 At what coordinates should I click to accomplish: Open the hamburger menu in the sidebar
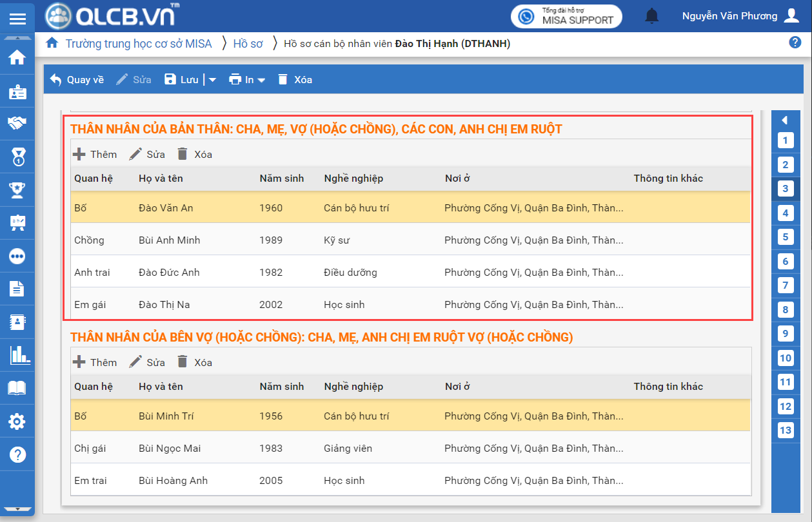tap(17, 18)
